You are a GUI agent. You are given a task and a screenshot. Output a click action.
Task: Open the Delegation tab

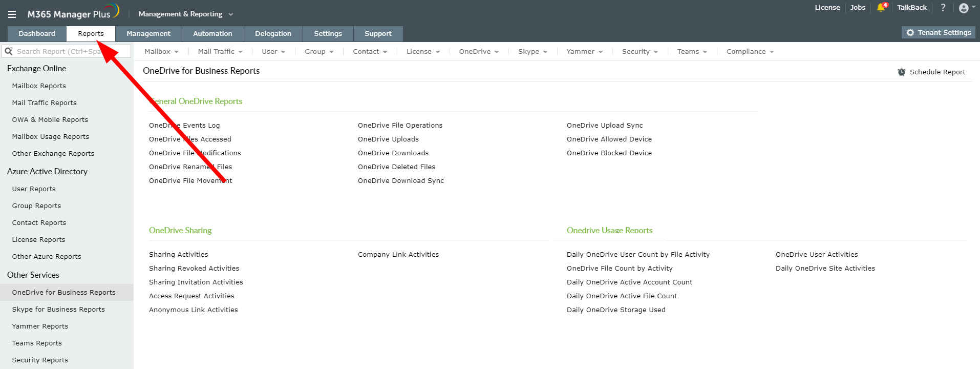(273, 34)
